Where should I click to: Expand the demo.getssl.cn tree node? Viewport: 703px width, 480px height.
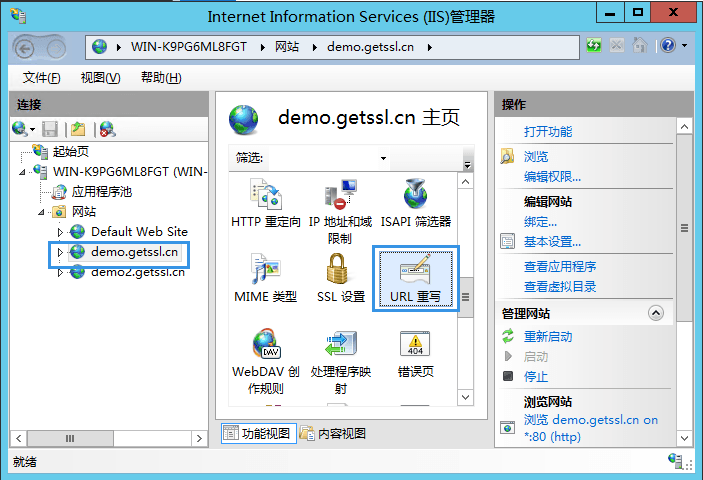(60, 252)
